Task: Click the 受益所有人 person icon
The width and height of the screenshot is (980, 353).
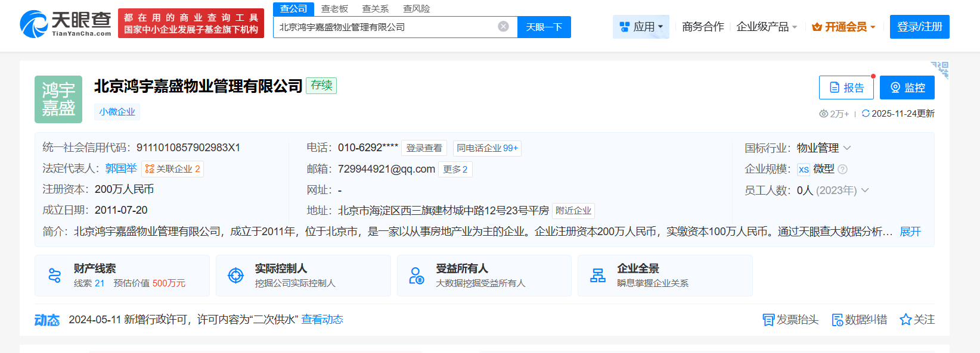Action: click(x=417, y=276)
